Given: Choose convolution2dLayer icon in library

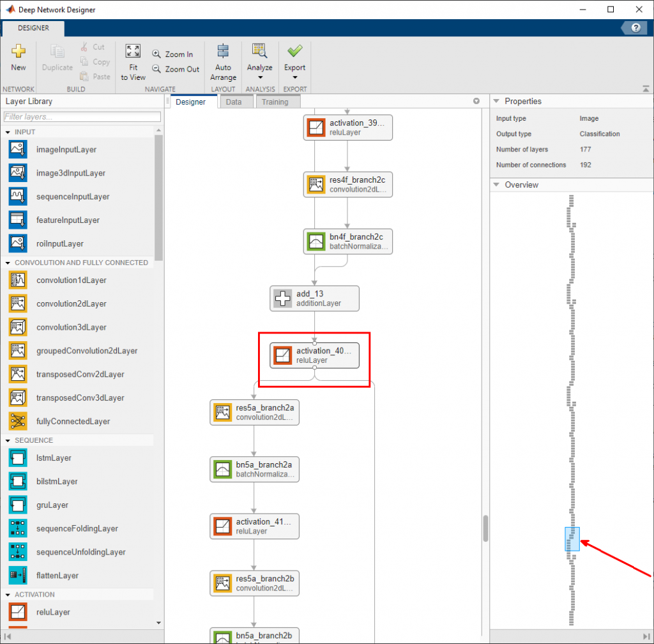Looking at the screenshot, I should [18, 304].
